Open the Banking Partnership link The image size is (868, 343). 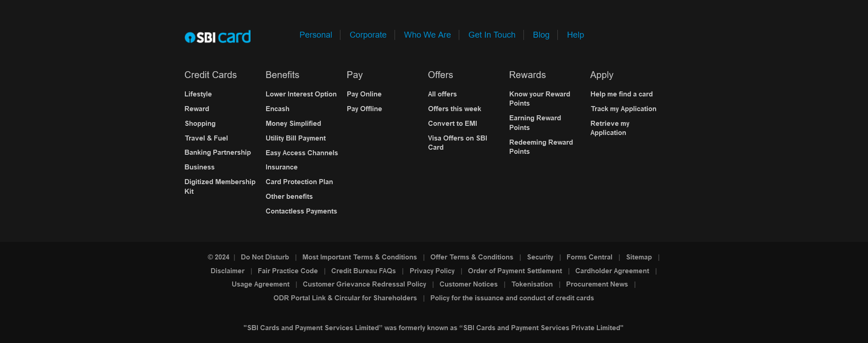(x=217, y=152)
